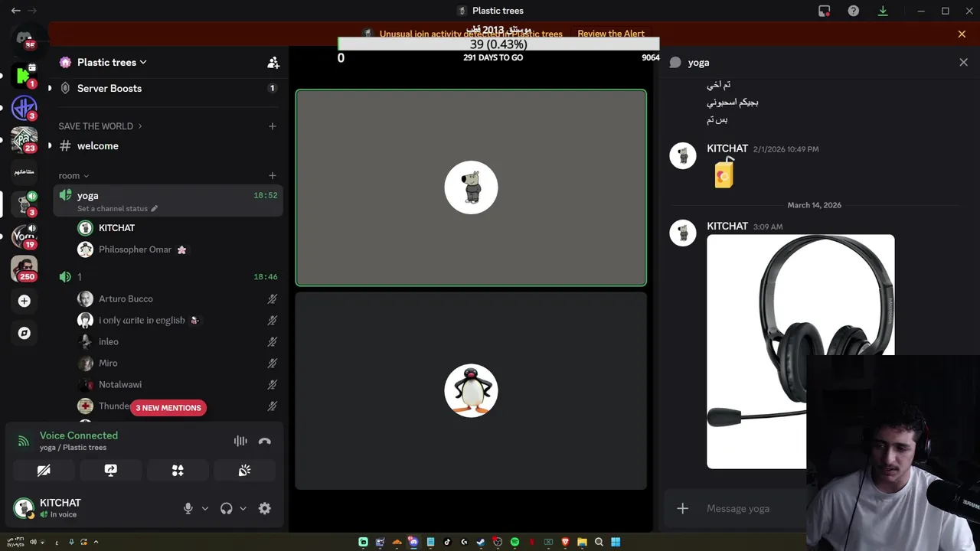
Task: Open the Discord Help question-mark icon
Action: tap(853, 11)
